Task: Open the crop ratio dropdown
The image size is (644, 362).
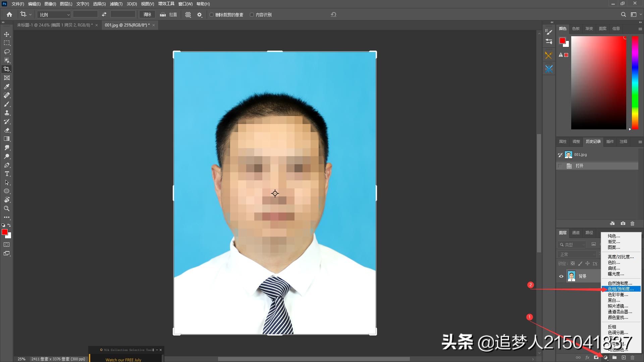Action: [54, 14]
